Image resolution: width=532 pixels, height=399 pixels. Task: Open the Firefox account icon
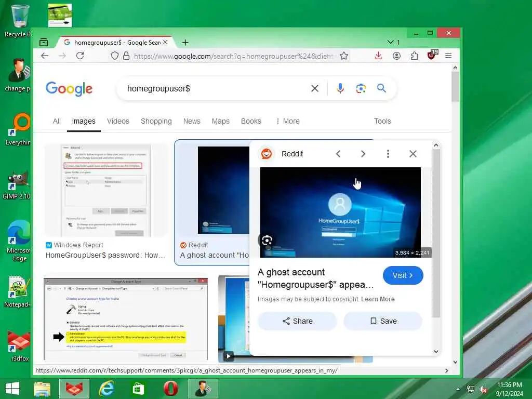pos(396,56)
